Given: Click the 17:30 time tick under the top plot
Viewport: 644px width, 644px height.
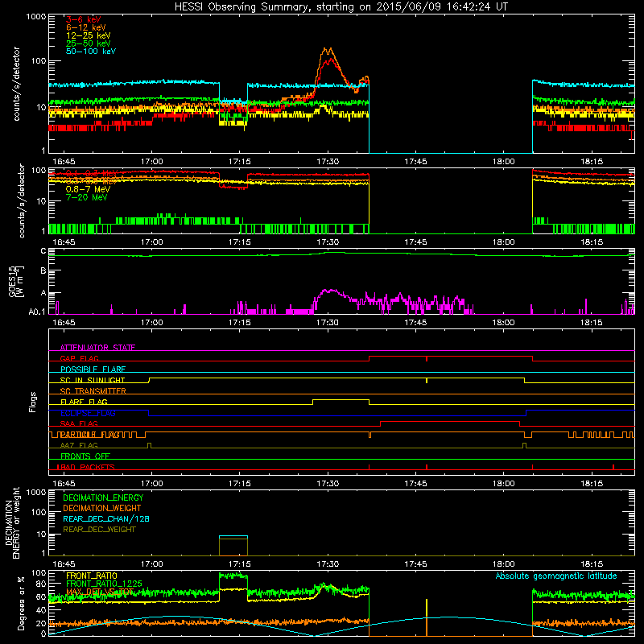Looking at the screenshot, I should point(328,162).
